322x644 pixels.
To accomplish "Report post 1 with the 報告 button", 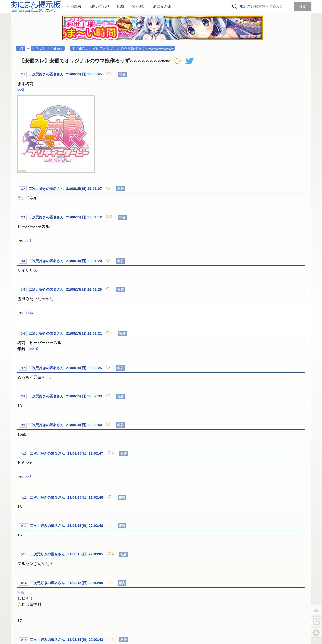I will [122, 74].
